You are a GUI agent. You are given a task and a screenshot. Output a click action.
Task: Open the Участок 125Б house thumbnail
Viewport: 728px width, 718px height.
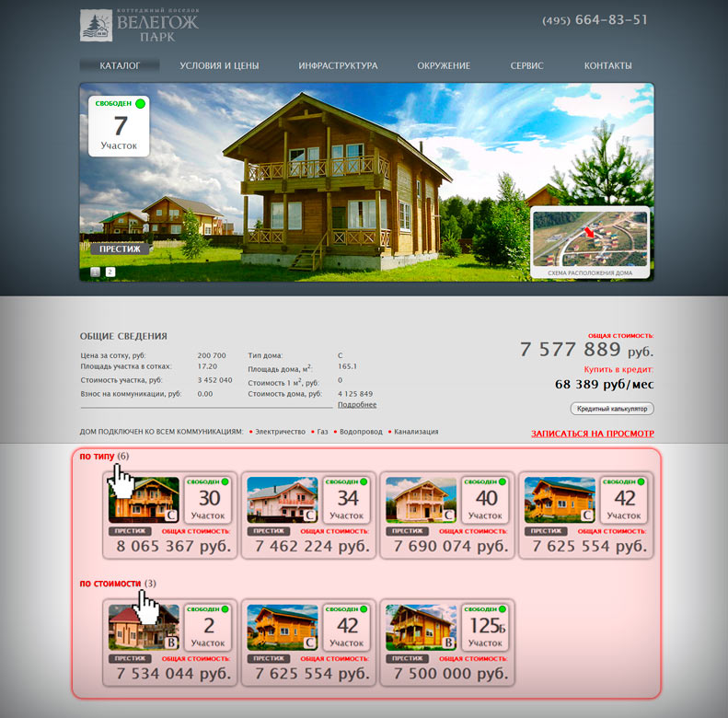pyautogui.click(x=422, y=627)
